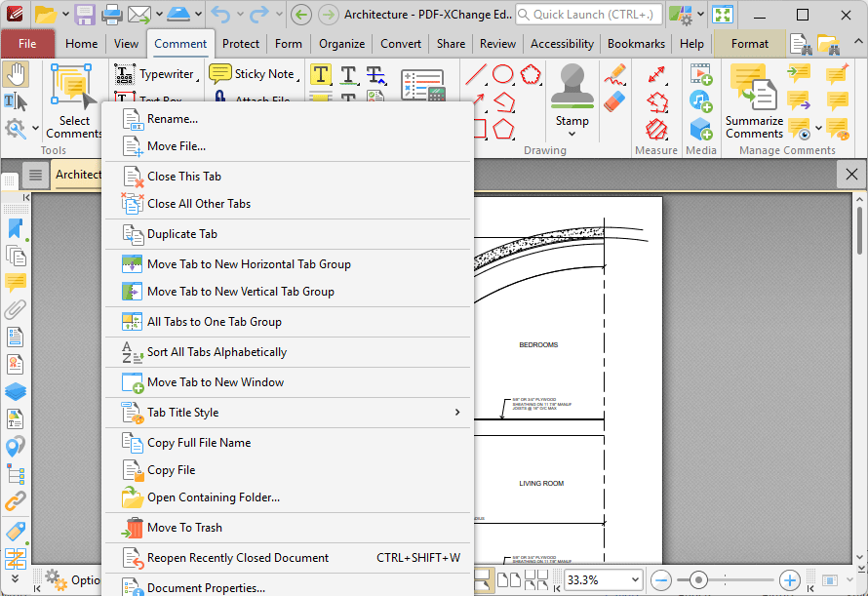Select the Underline Text tool
The height and width of the screenshot is (596, 868).
coord(348,75)
